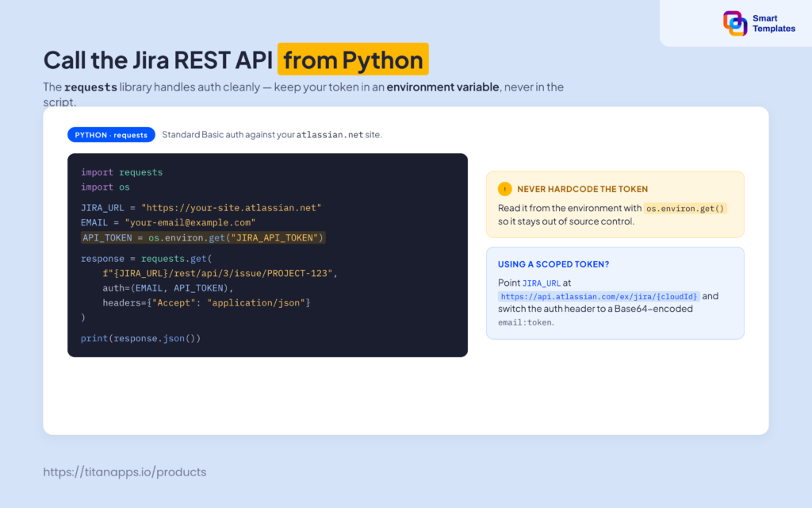The height and width of the screenshot is (508, 812).
Task: Click the PYTHON · requests badge
Action: 111,135
